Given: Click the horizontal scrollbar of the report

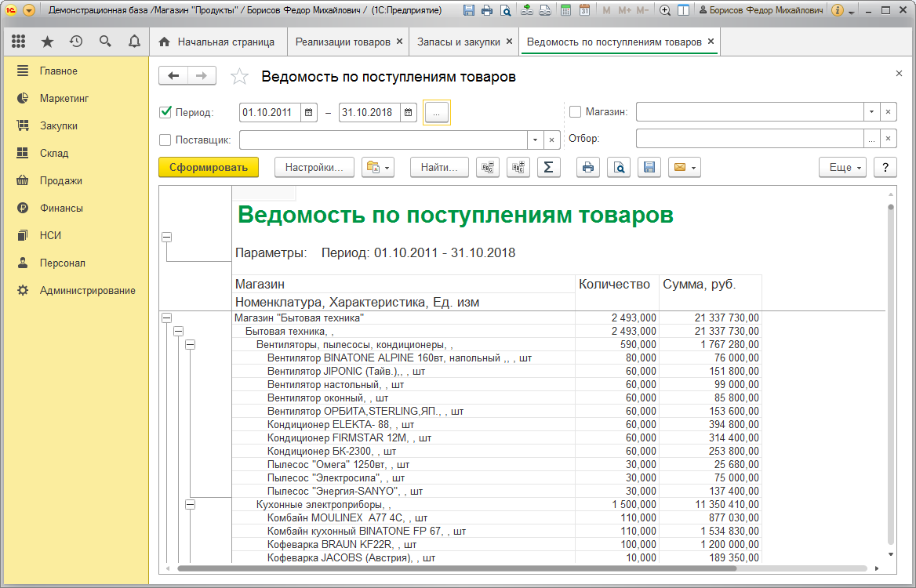Looking at the screenshot, I should click(x=457, y=568).
